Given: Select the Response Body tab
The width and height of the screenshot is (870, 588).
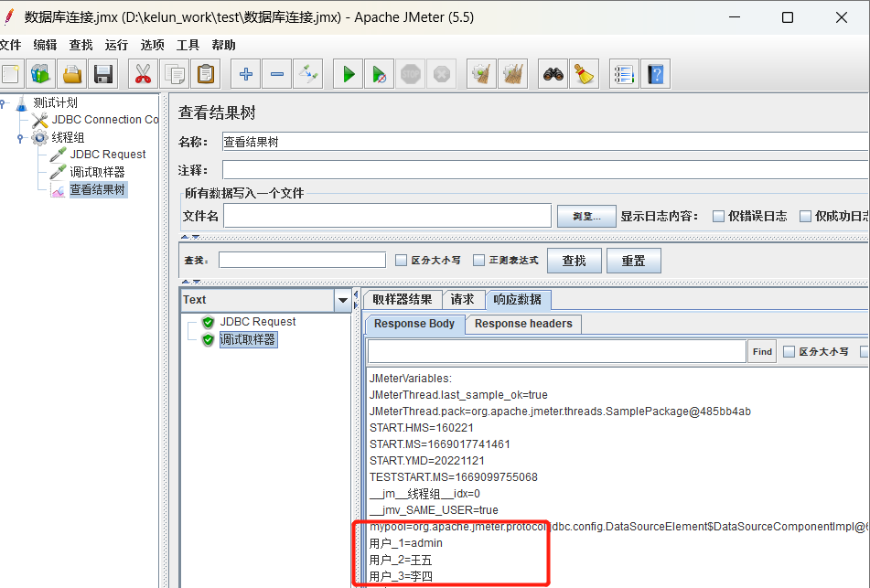Looking at the screenshot, I should pyautogui.click(x=414, y=324).
